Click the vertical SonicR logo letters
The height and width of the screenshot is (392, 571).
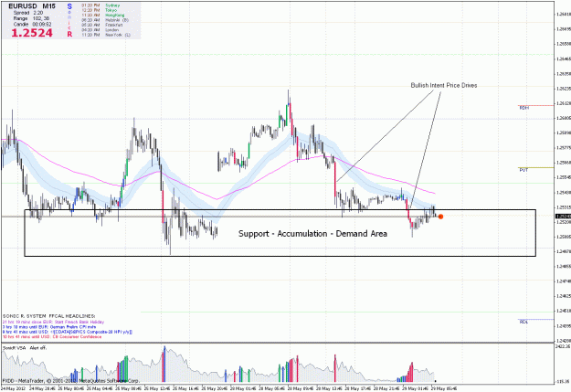point(69,20)
